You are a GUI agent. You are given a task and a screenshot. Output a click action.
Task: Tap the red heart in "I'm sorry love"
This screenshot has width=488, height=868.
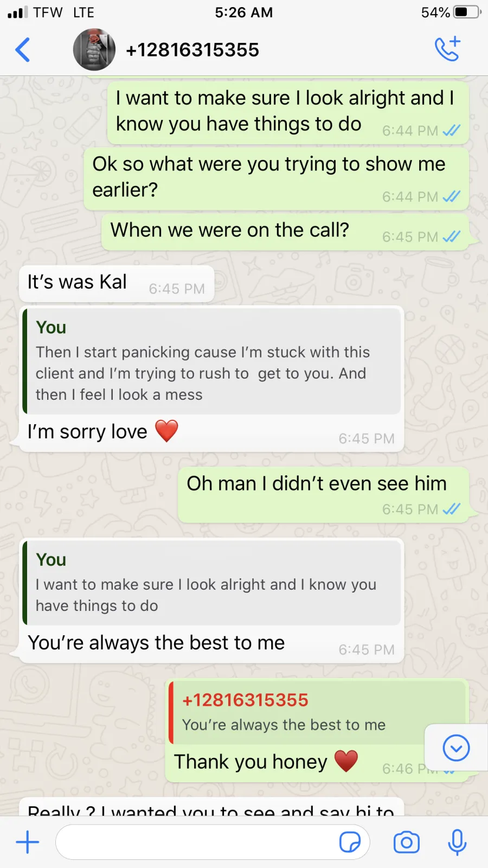point(166,431)
